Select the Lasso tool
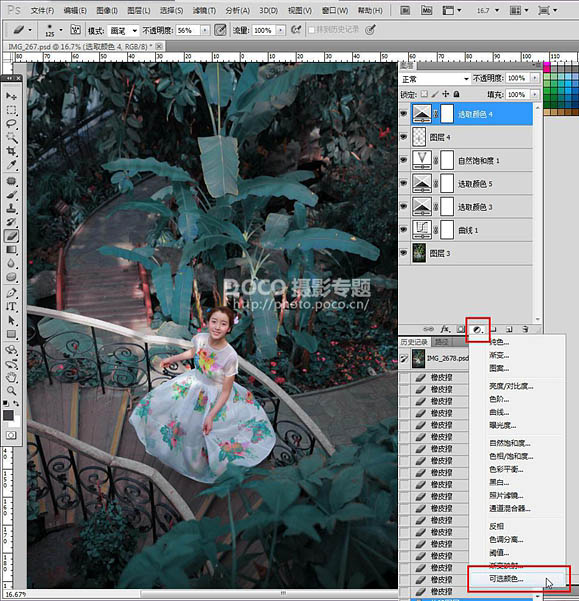The image size is (579, 601). (x=11, y=124)
